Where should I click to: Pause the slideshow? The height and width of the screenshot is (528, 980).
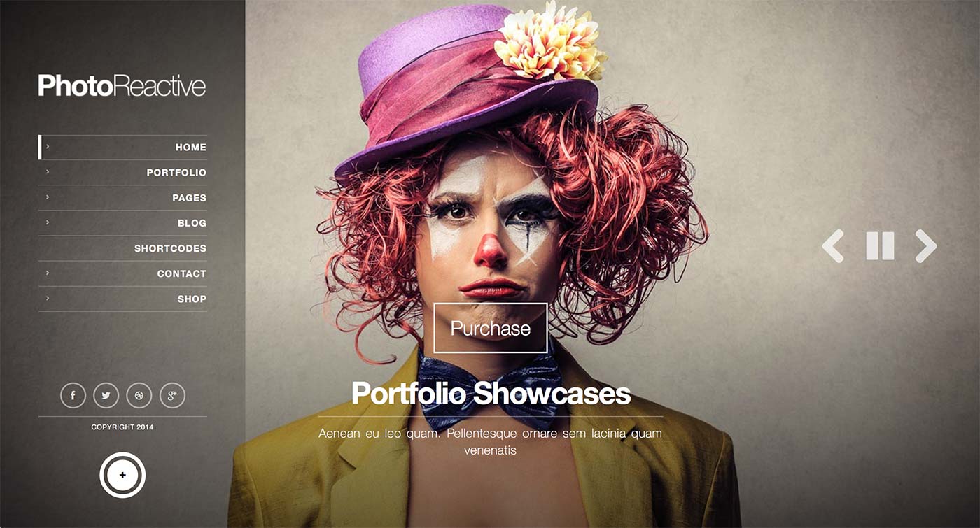click(880, 246)
